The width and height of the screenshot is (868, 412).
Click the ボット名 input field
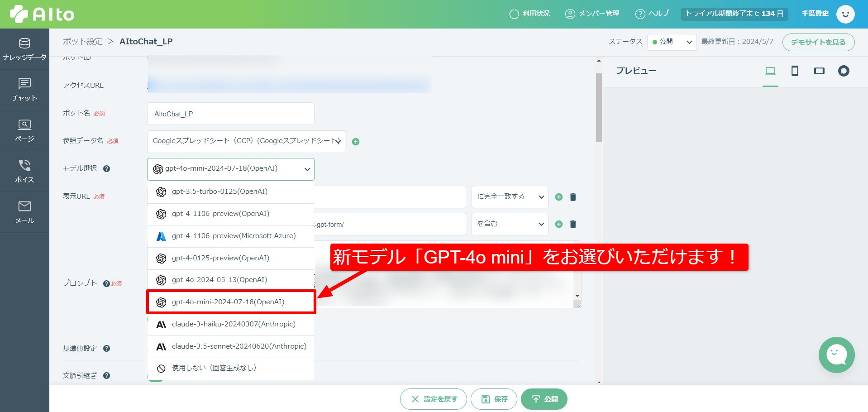click(x=231, y=114)
